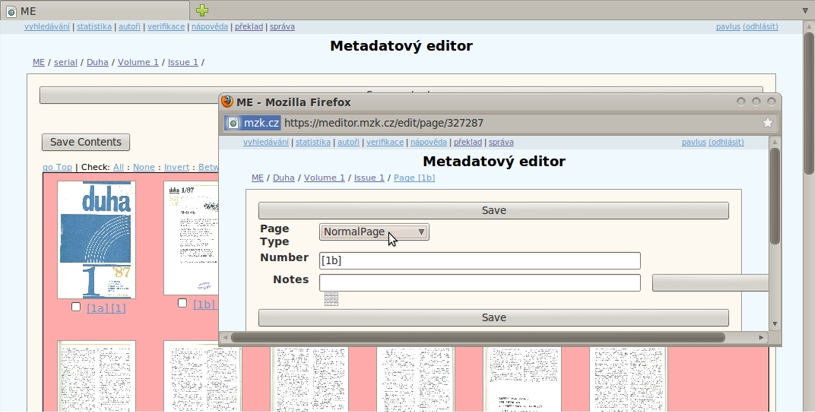
Task: Click the bookmark star in the popup address bar
Action: (x=767, y=123)
